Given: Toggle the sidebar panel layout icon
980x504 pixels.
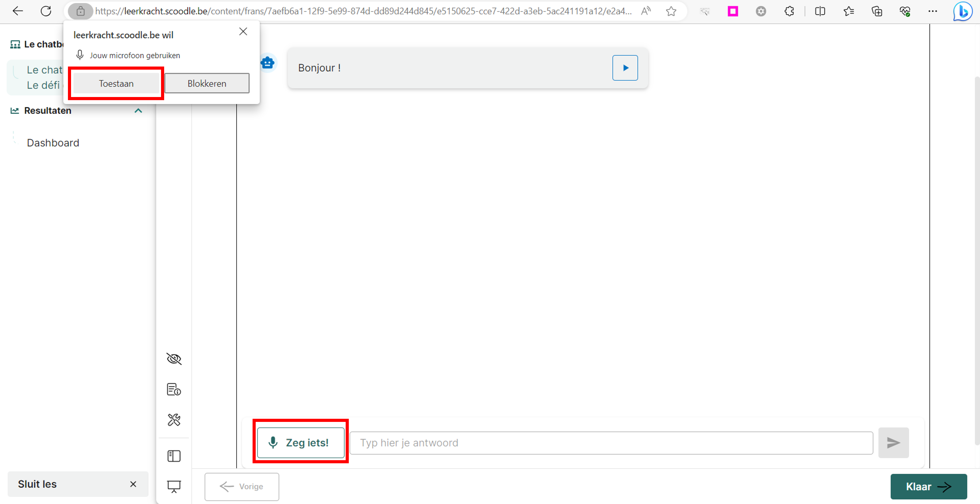Looking at the screenshot, I should click(174, 456).
